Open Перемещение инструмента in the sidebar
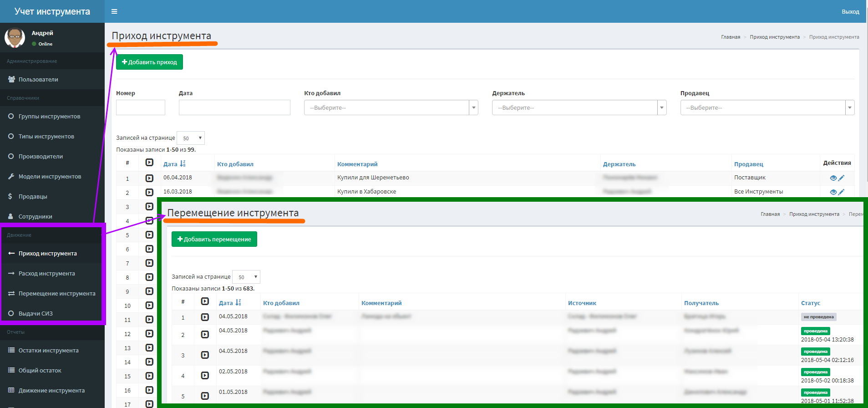 tap(52, 294)
